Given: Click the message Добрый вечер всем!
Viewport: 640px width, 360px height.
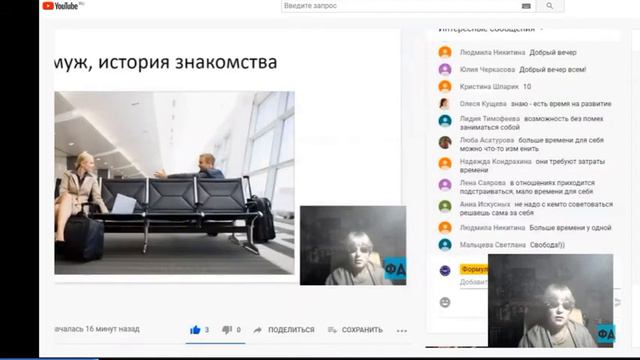Looking at the screenshot, I should (553, 70).
